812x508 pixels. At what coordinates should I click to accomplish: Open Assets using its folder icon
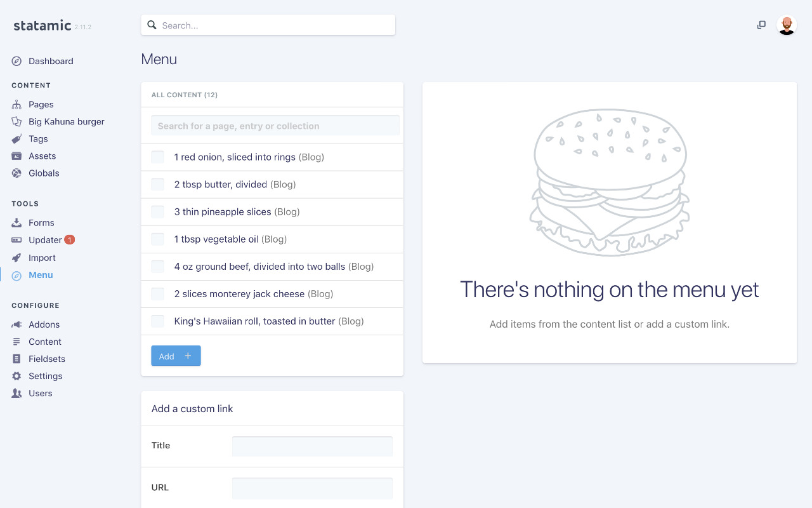tap(16, 156)
